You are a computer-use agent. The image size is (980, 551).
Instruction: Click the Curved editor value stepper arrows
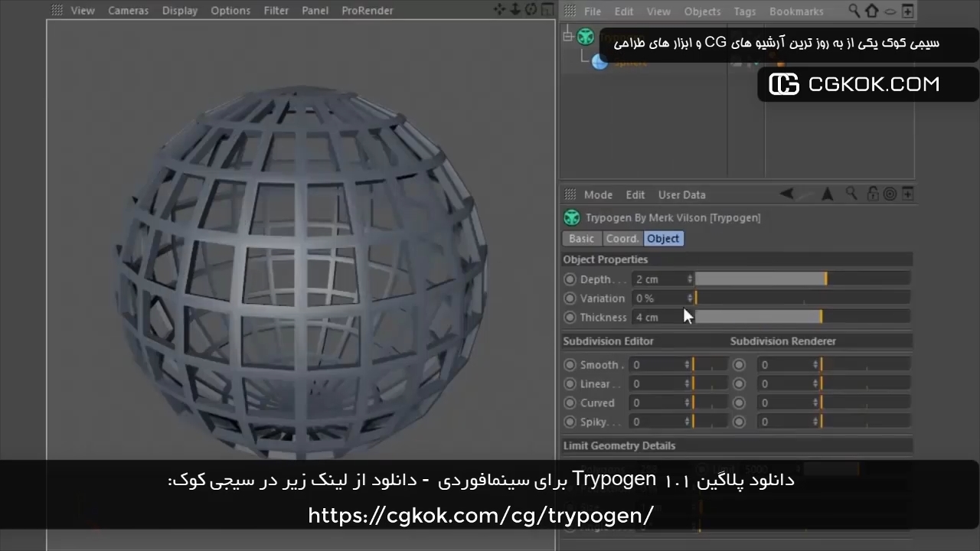click(x=687, y=403)
